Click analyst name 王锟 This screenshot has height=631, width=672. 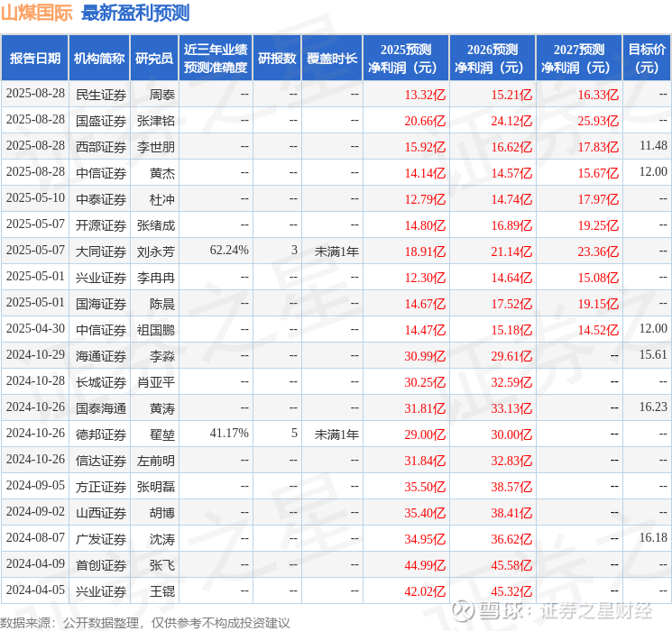coord(162,591)
